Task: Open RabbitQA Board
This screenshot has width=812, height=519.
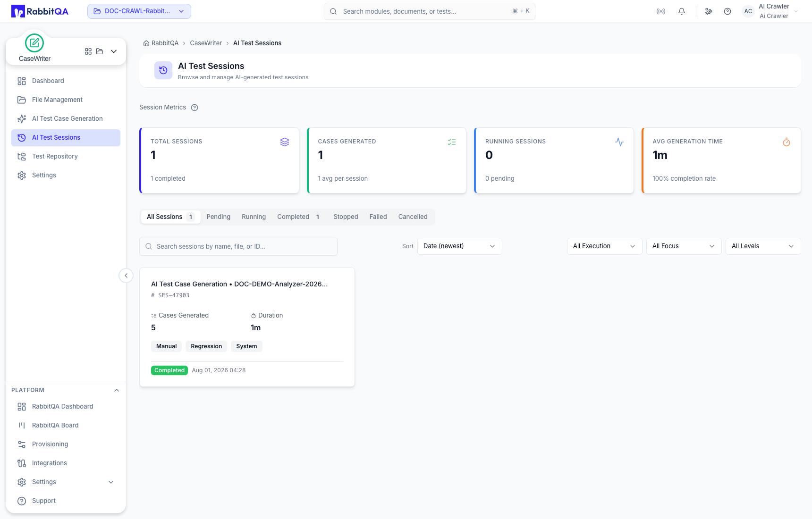Action: click(x=66, y=426)
